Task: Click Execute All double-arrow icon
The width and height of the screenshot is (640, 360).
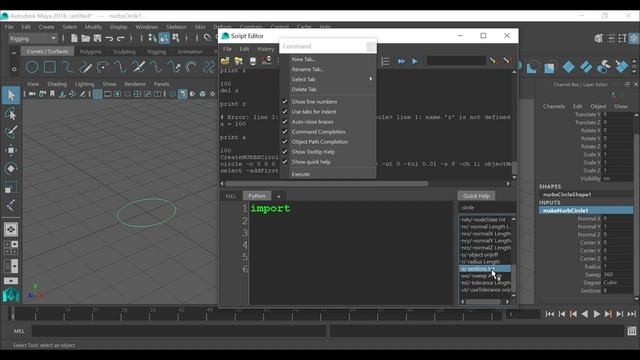Action: click(401, 61)
